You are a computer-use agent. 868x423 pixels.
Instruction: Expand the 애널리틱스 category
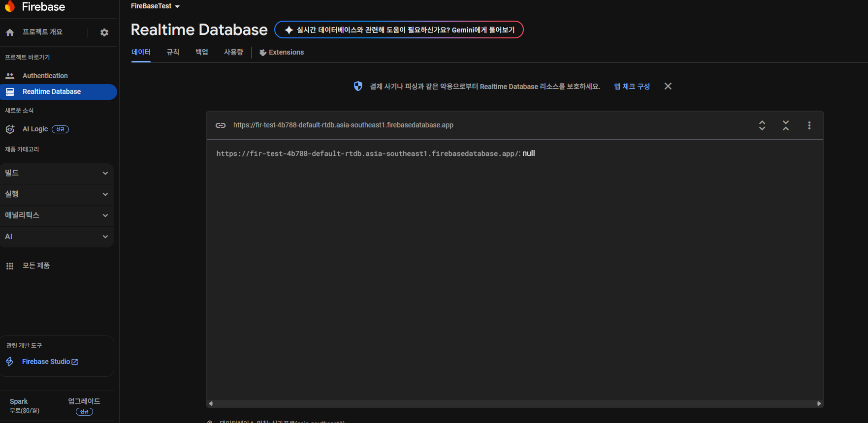tap(57, 215)
